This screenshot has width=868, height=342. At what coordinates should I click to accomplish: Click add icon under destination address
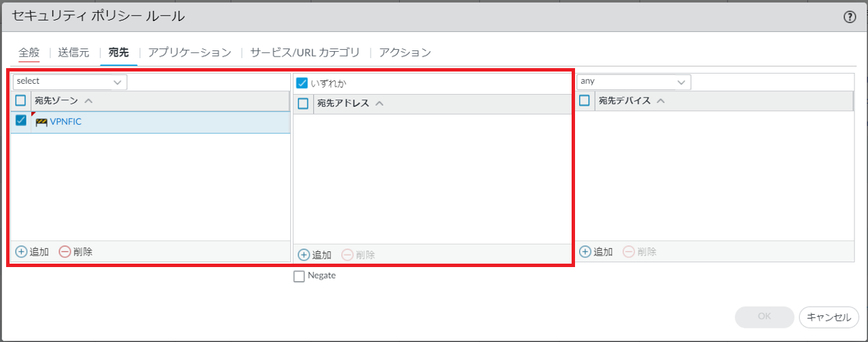pos(304,255)
